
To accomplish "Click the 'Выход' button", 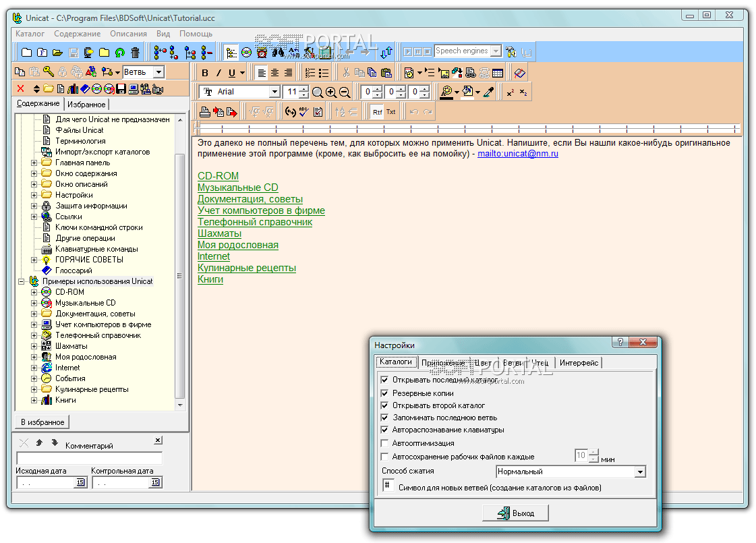I will point(515,513).
